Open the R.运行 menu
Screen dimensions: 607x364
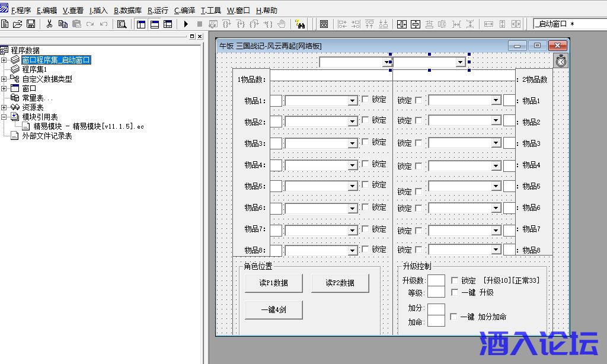158,11
